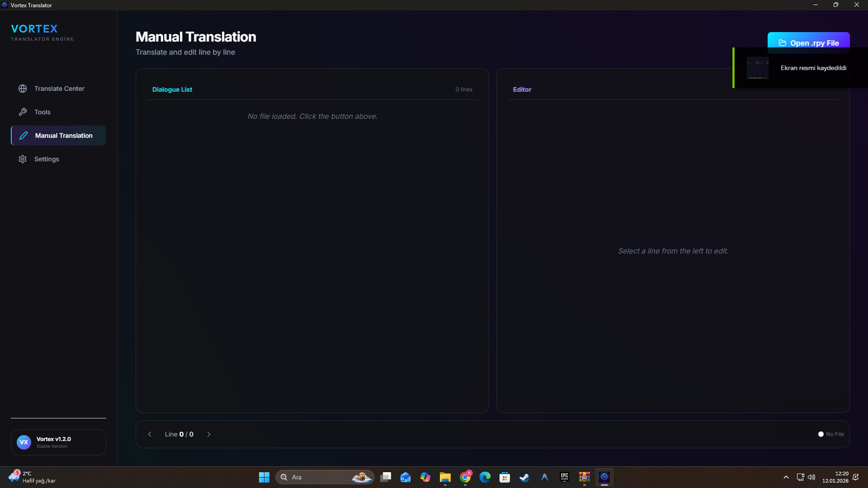Click the Manual Translation pencil icon
868x488 pixels.
point(24,136)
